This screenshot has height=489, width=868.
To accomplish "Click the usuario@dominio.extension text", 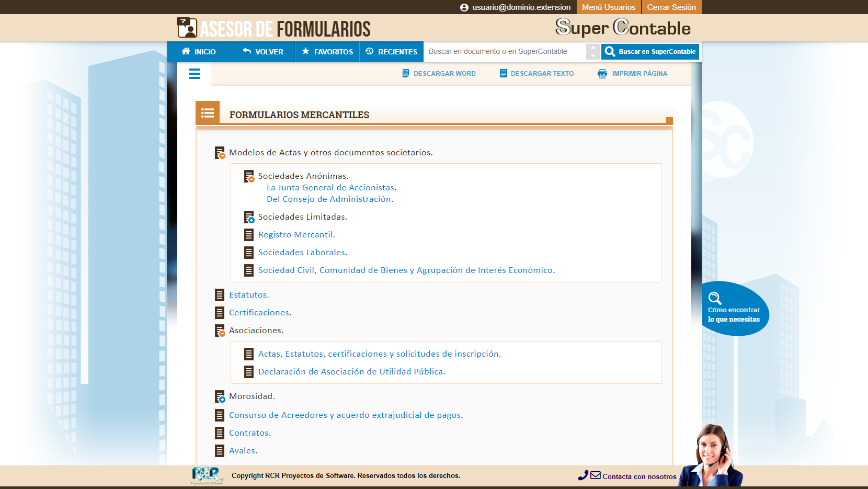I will coord(521,7).
